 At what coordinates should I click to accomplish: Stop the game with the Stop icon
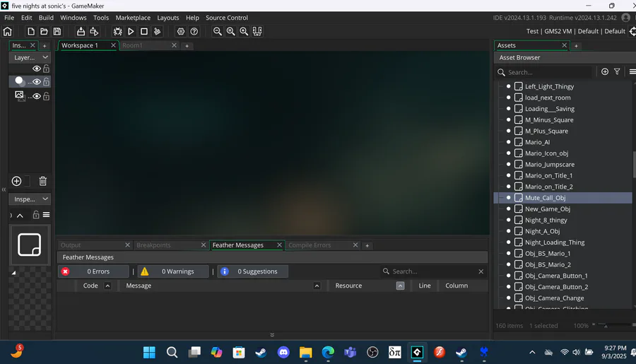coord(144,31)
